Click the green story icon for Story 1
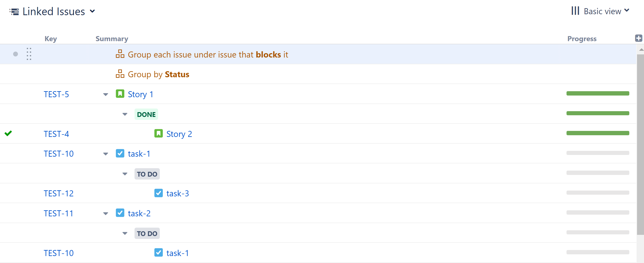The image size is (644, 263). 120,94
